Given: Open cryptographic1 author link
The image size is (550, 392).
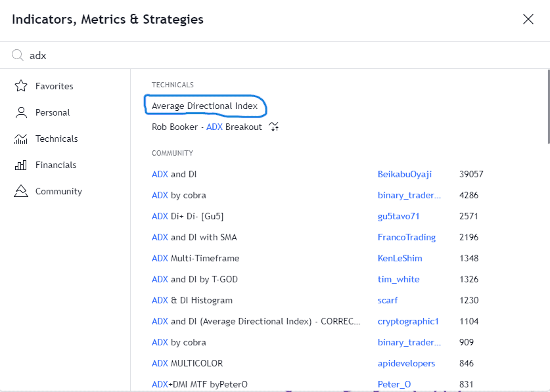Looking at the screenshot, I should point(408,322).
